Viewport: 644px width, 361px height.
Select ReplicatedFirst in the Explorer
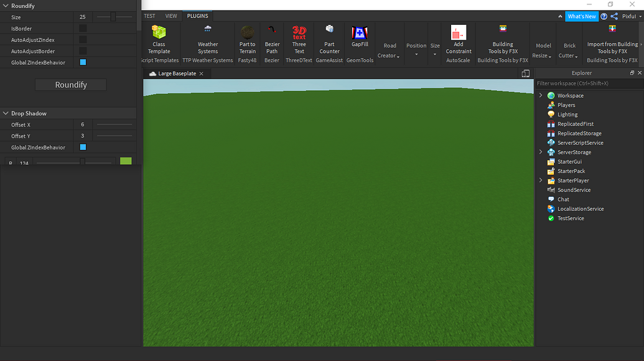tap(576, 124)
